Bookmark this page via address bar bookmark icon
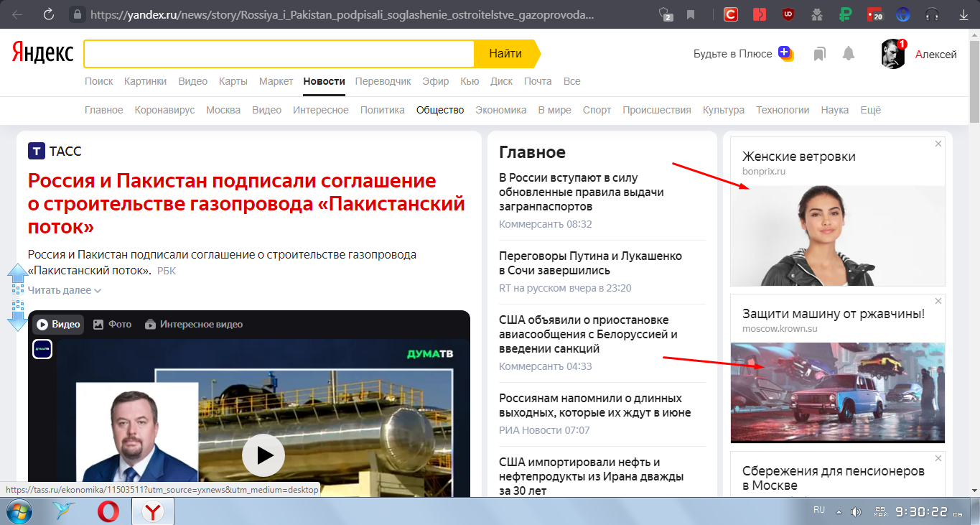The height and width of the screenshot is (525, 980). [x=691, y=14]
